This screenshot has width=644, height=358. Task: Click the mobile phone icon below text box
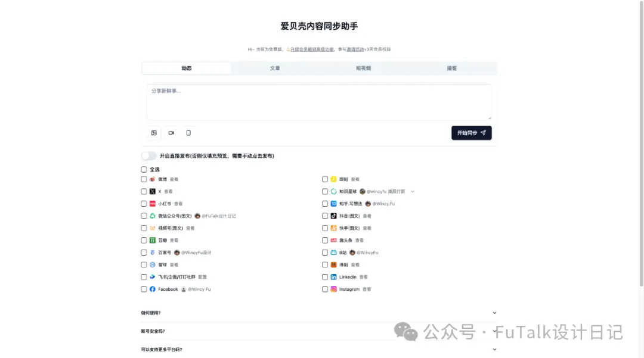(188, 133)
